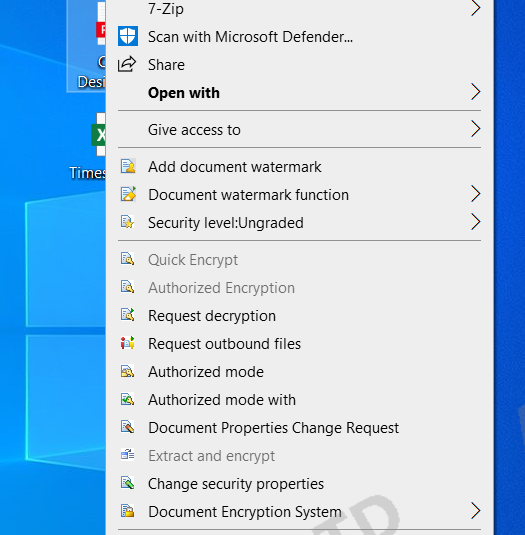
Task: Click the Request outbound files icon
Action: coord(128,343)
